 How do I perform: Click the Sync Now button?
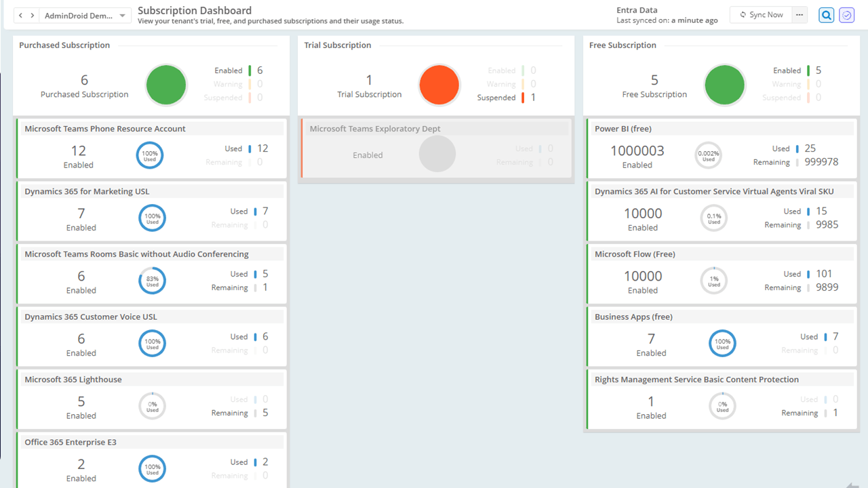tap(761, 15)
